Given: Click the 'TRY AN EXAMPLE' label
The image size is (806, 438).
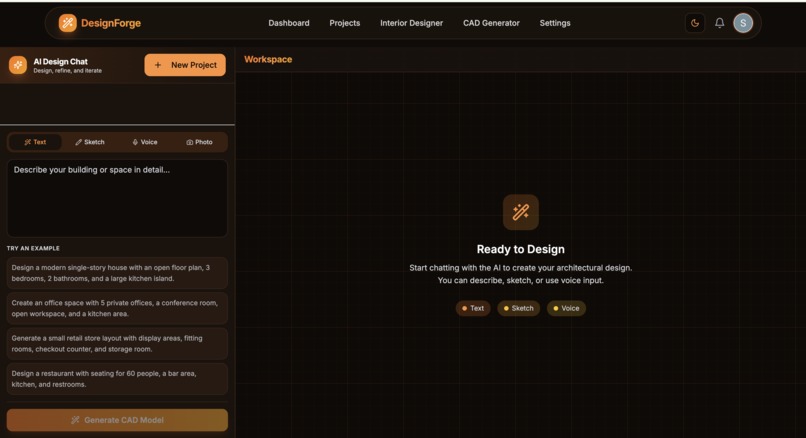Looking at the screenshot, I should (x=33, y=248).
